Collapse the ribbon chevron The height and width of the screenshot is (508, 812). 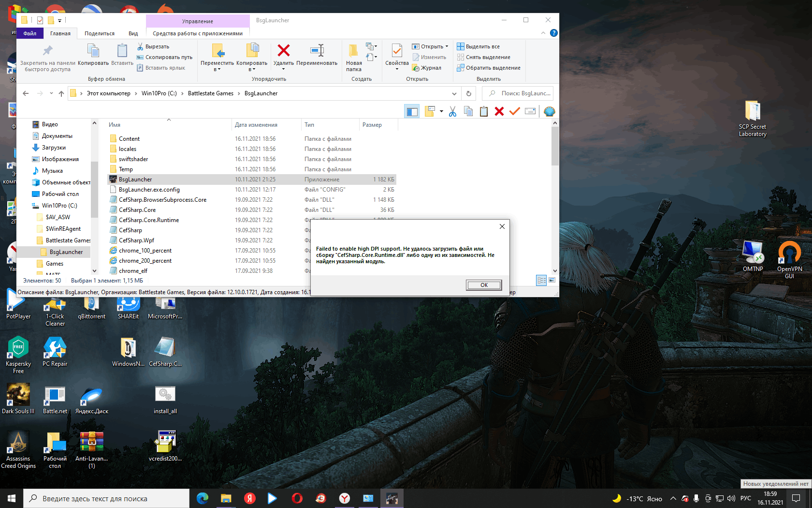[543, 33]
